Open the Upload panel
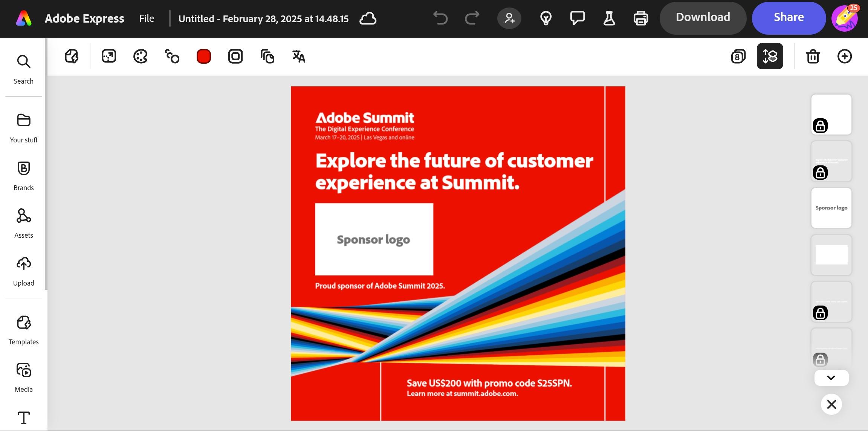This screenshot has height=431, width=868. [23, 271]
